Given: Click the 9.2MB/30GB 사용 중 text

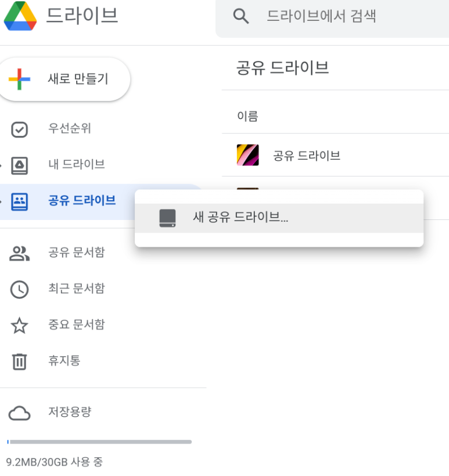Looking at the screenshot, I should click(55, 462).
